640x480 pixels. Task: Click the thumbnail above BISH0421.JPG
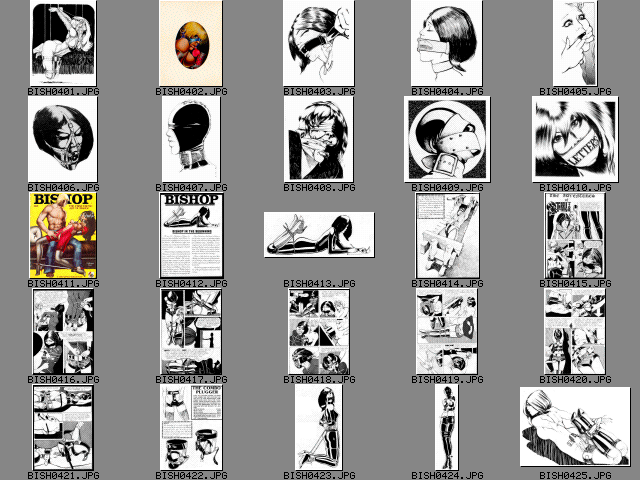coord(63,427)
